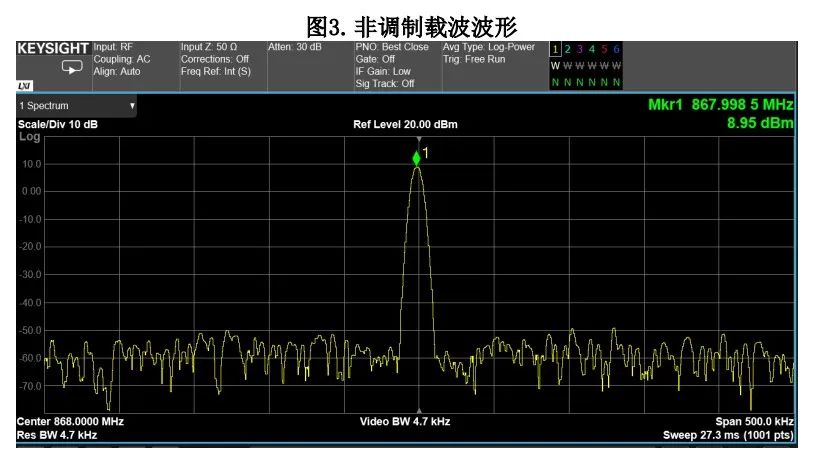Click the Log scale label
Viewport: 815px width, 449px height.
coord(29,137)
